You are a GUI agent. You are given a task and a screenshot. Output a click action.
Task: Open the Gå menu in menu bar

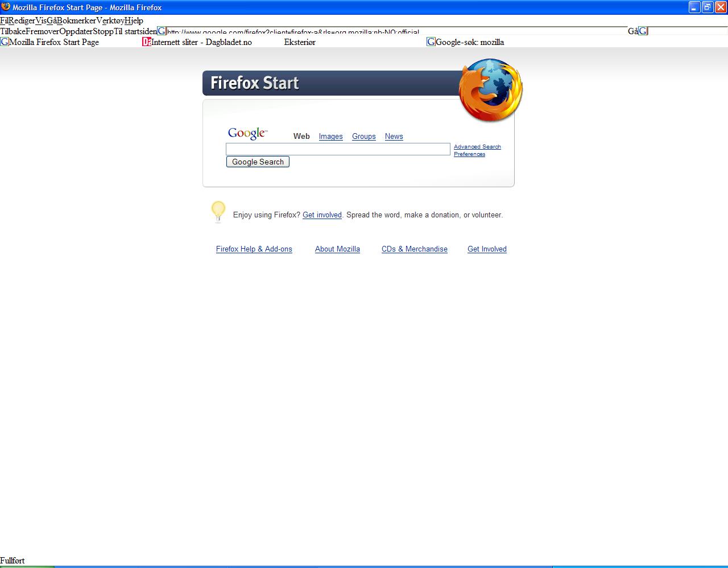pos(52,20)
